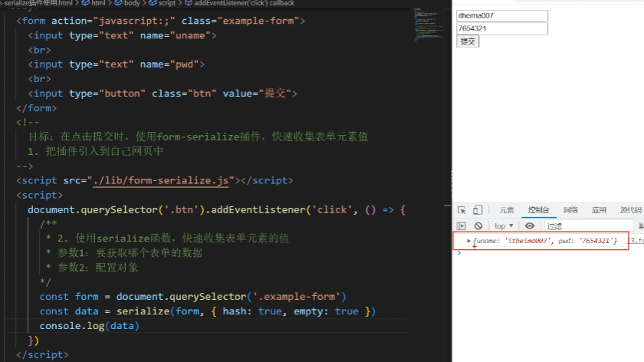Click the input line with value="提交"
The image size is (644, 362).
pos(163,94)
